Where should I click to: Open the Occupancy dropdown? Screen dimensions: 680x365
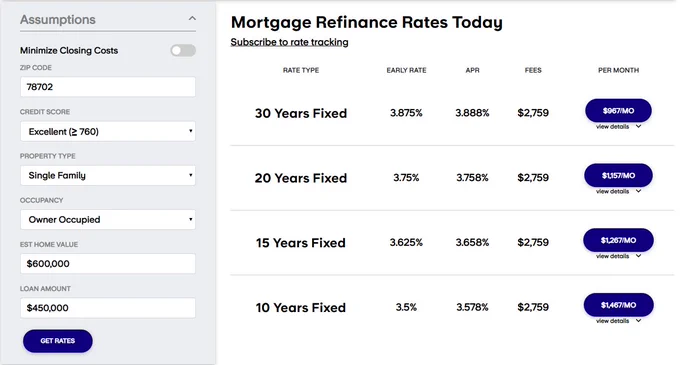click(108, 220)
